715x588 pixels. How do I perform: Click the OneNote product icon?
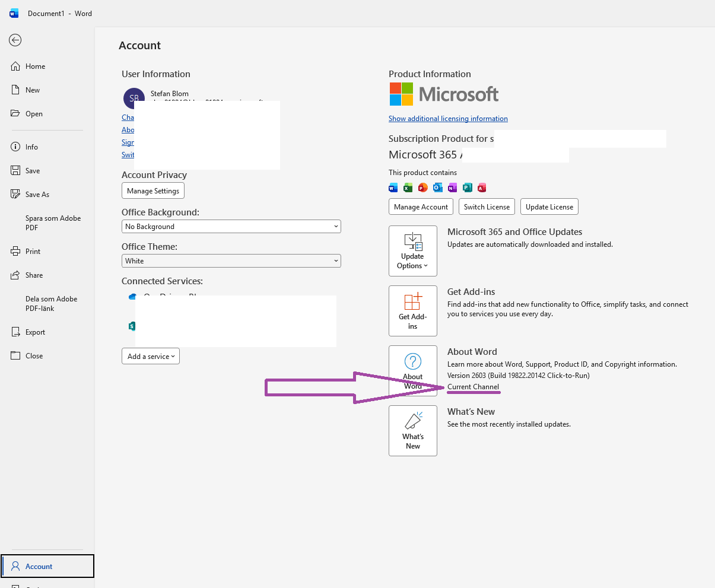(452, 188)
